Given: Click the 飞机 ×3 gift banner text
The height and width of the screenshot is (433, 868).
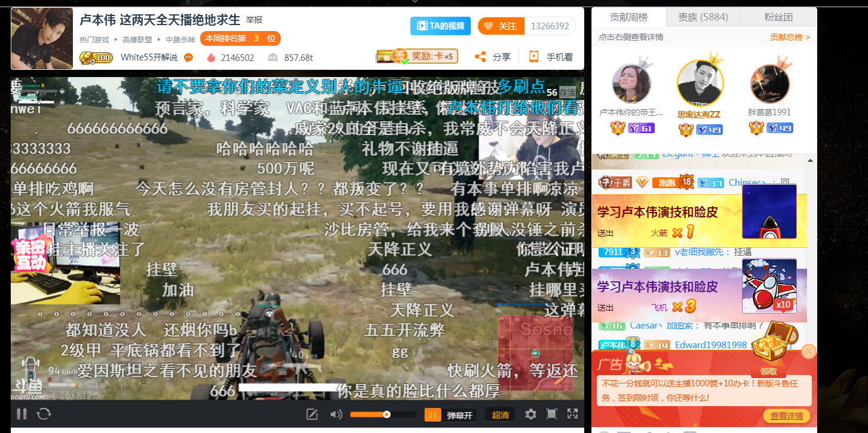Looking at the screenshot, I should coord(673,307).
